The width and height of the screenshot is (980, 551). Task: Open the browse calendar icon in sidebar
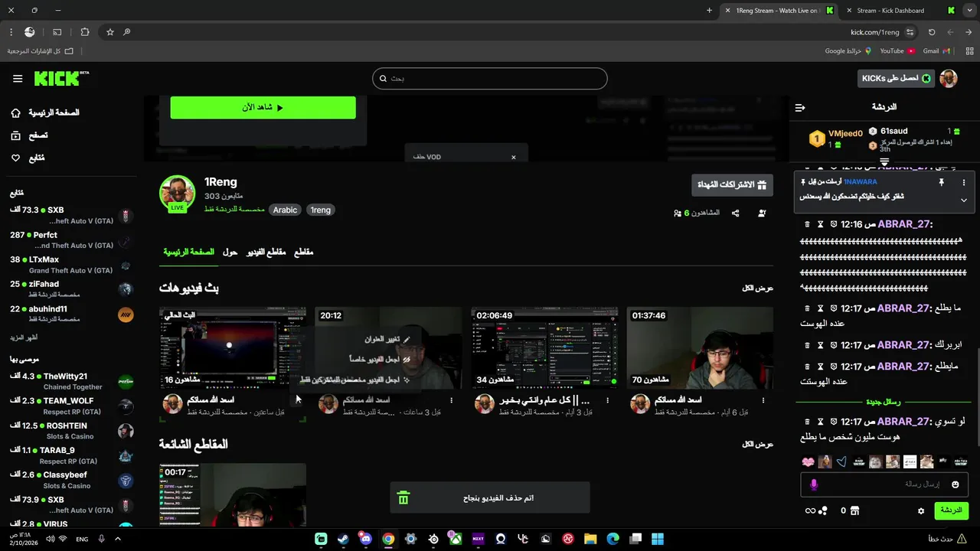tap(16, 135)
